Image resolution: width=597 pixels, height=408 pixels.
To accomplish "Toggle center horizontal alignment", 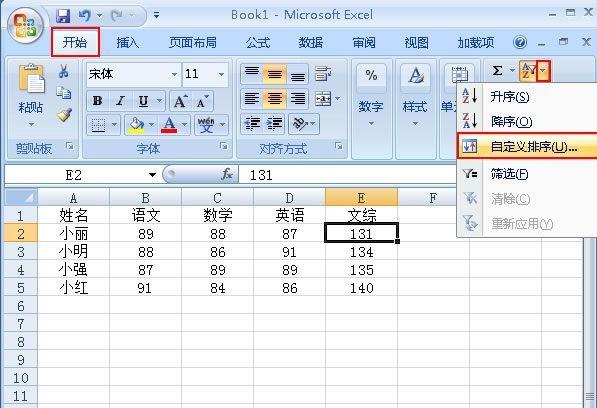I will click(274, 99).
